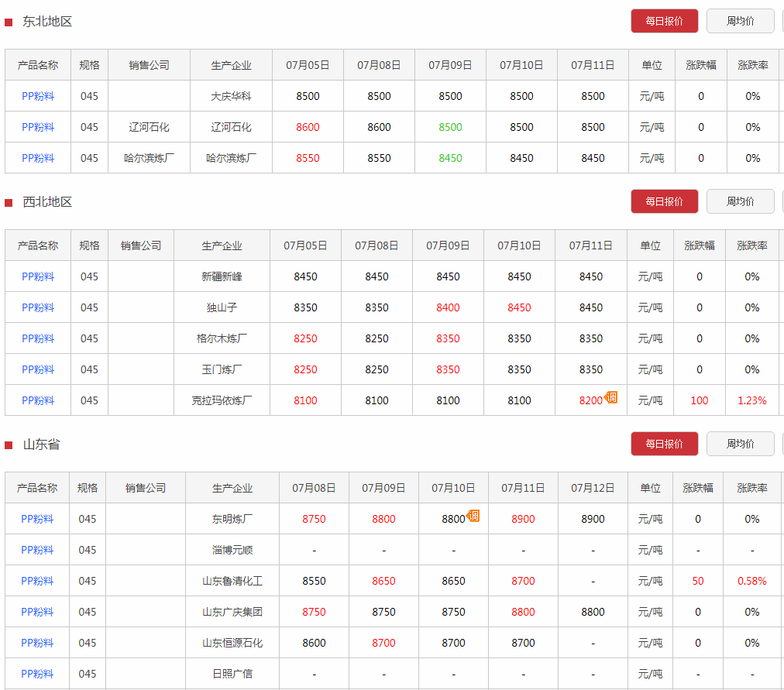This screenshot has height=690, width=784.
Task: Select 每日报价 tab in 西北地区 section
Action: click(664, 201)
